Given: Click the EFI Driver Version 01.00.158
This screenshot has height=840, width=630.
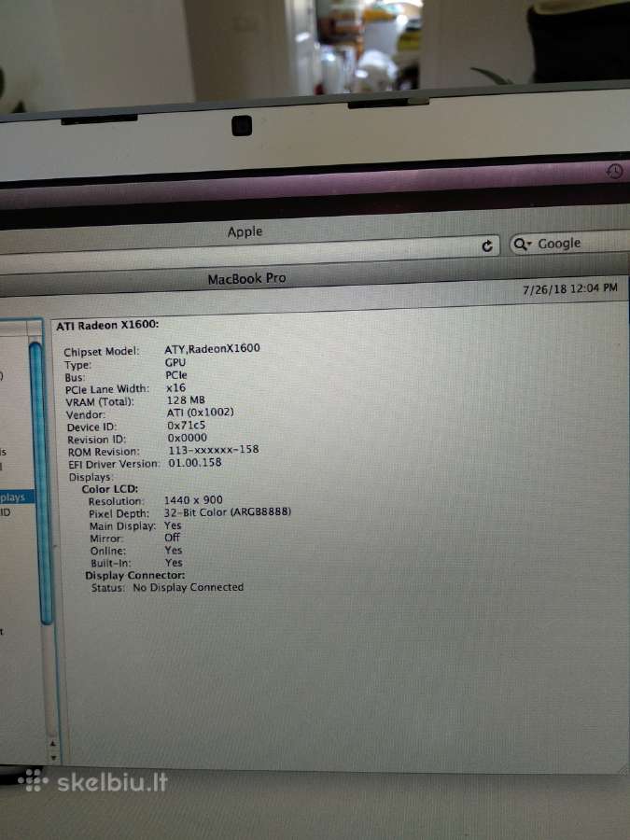Looking at the screenshot, I should [x=195, y=462].
